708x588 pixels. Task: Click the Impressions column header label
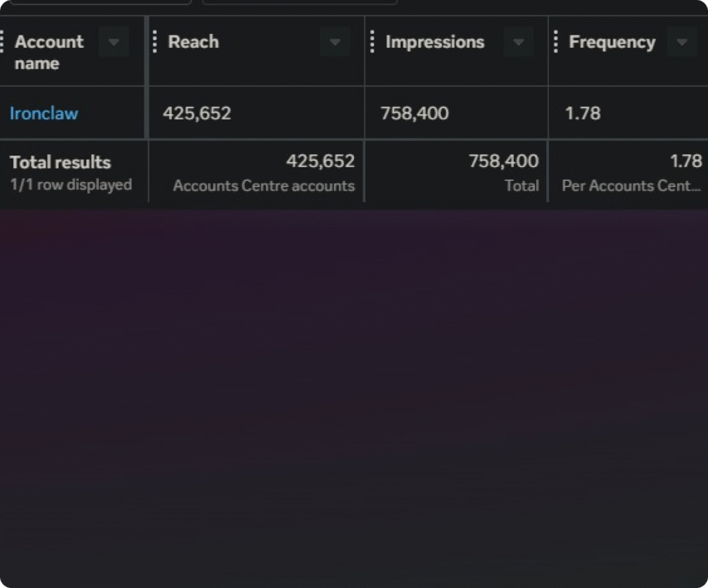tap(434, 42)
